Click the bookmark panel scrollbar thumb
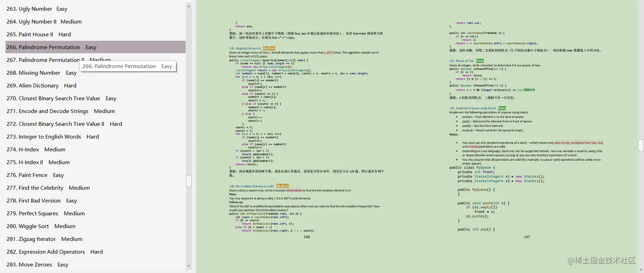This screenshot has width=644, height=273. [x=189, y=181]
